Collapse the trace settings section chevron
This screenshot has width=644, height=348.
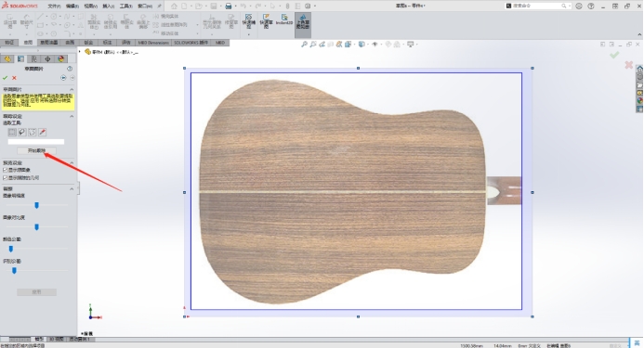[x=72, y=117]
